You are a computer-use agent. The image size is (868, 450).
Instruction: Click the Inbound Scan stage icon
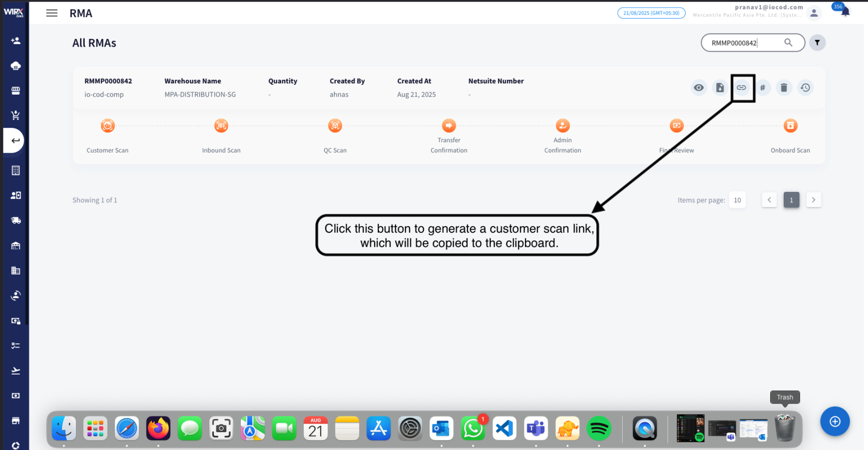(221, 126)
